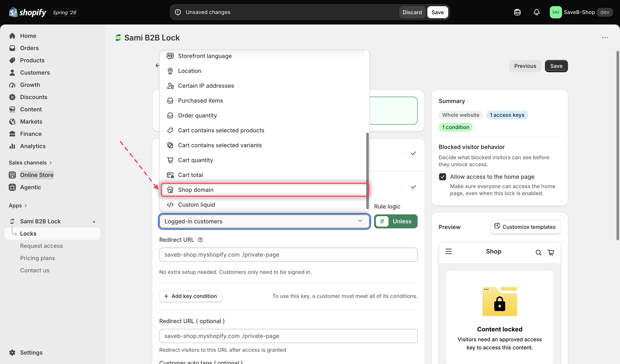Click the search icon in the Shop preview

pos(538,253)
